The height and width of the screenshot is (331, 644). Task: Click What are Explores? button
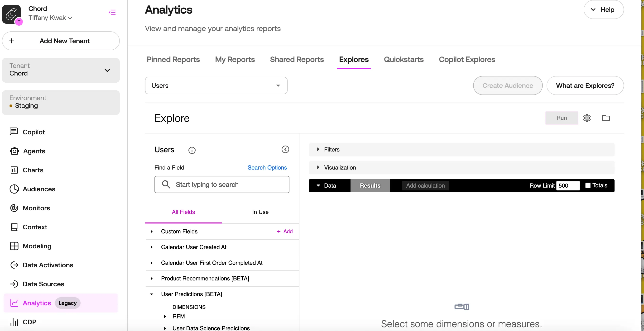pos(585,85)
